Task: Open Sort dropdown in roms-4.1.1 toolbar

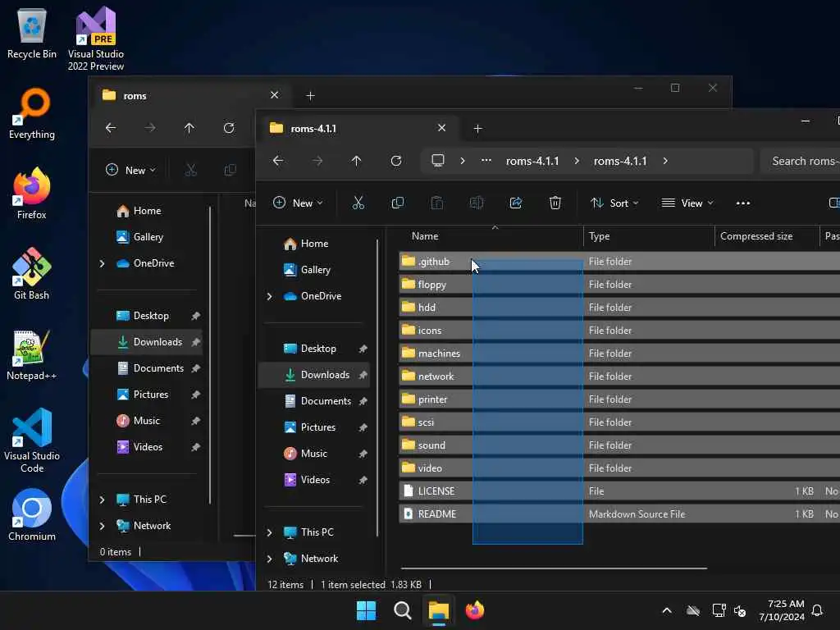Action: point(614,203)
